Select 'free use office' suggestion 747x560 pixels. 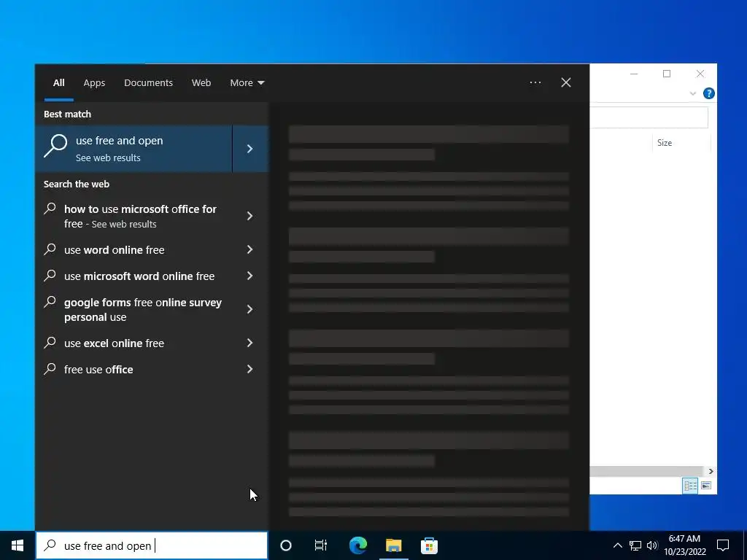click(133, 369)
